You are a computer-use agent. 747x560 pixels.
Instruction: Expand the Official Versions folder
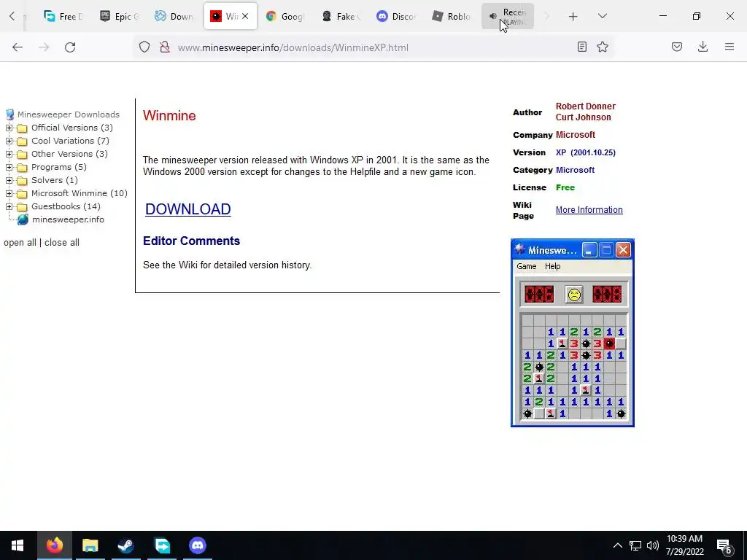9,128
